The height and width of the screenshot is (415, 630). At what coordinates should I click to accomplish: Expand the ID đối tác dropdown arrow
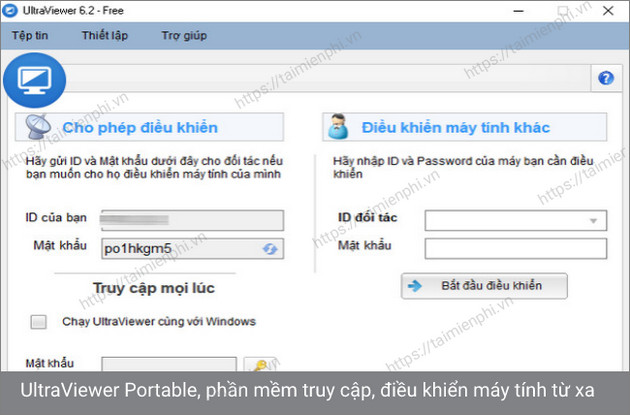(x=594, y=221)
